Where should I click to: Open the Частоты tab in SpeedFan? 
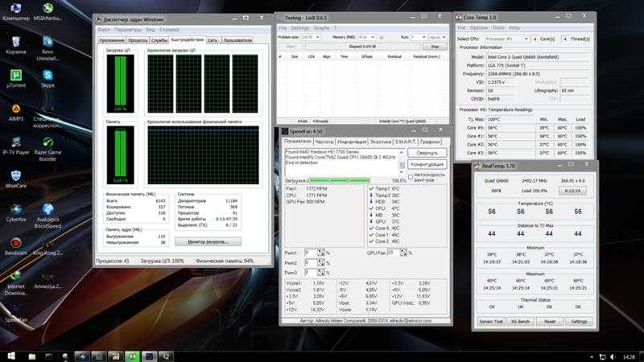(324, 142)
